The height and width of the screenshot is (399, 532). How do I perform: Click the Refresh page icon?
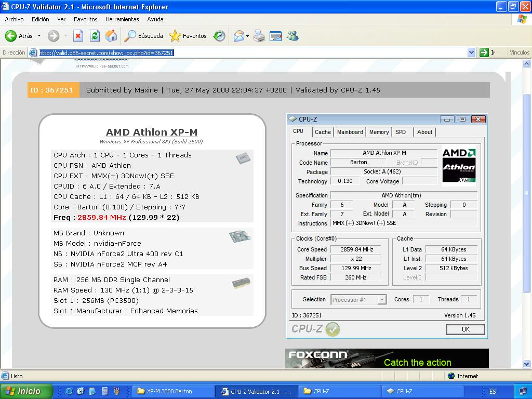[x=95, y=36]
